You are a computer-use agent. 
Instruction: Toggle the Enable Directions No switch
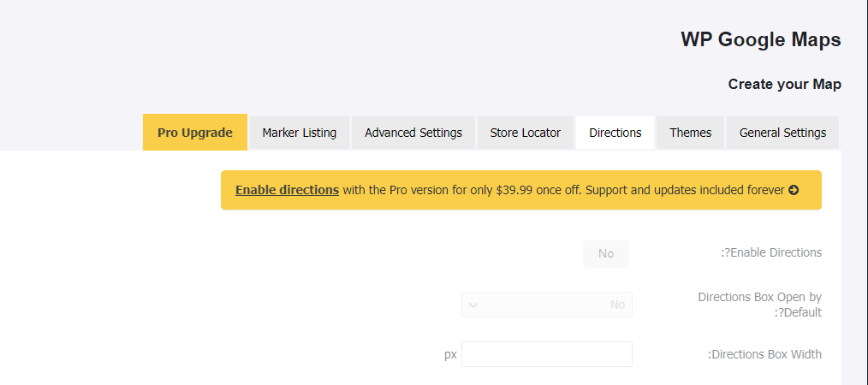(606, 254)
